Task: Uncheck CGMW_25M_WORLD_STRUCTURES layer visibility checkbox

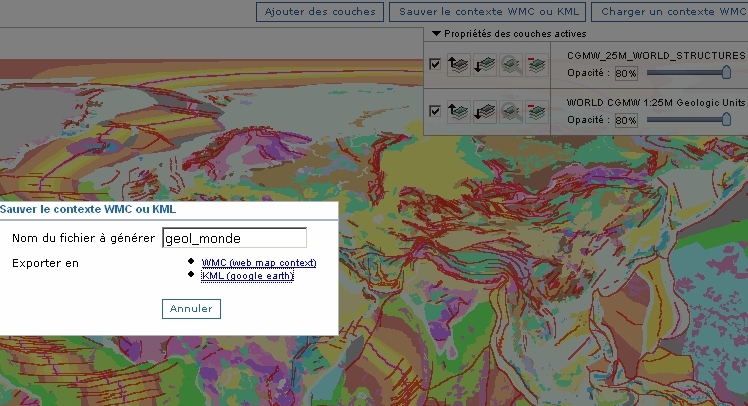Action: click(435, 65)
